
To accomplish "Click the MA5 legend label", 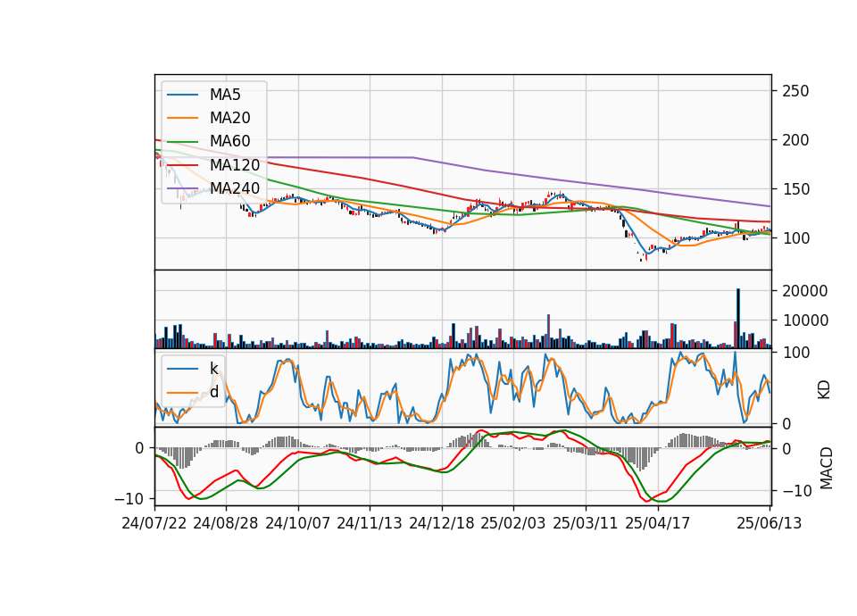I will coord(225,95).
